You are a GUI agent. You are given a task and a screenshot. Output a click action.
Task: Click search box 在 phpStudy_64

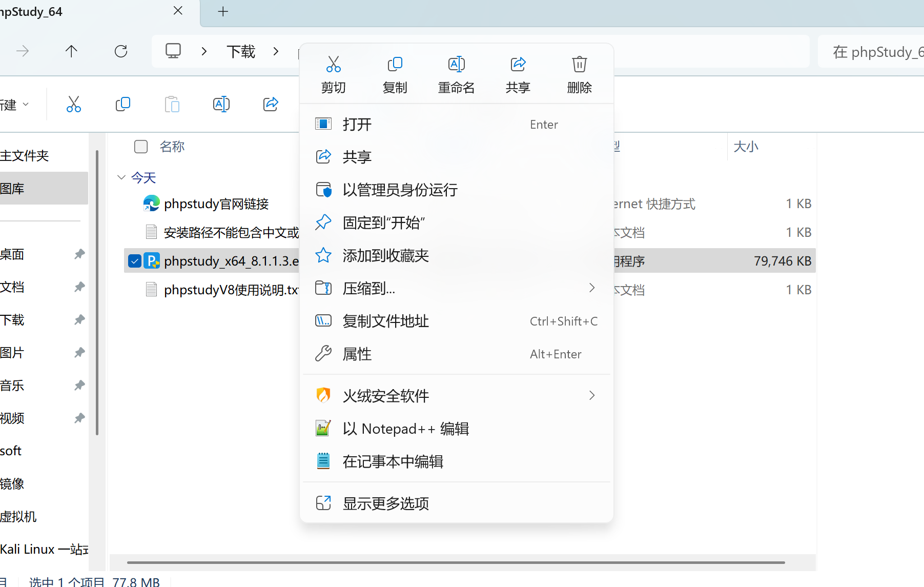(x=871, y=52)
